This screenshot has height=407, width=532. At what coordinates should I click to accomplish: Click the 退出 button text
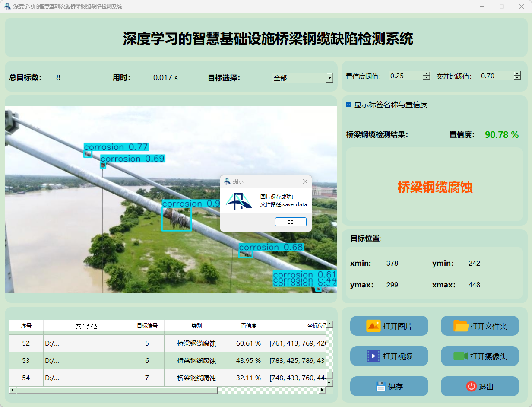click(x=486, y=387)
